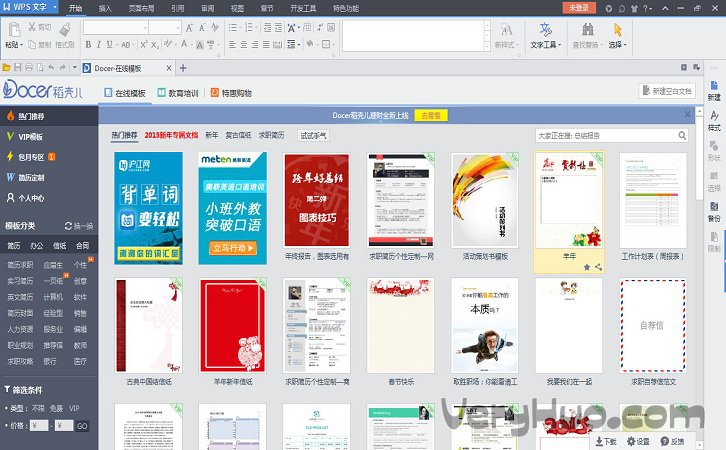The image size is (726, 450).
Task: Toggle Superscript formatting
Action: 144,44
